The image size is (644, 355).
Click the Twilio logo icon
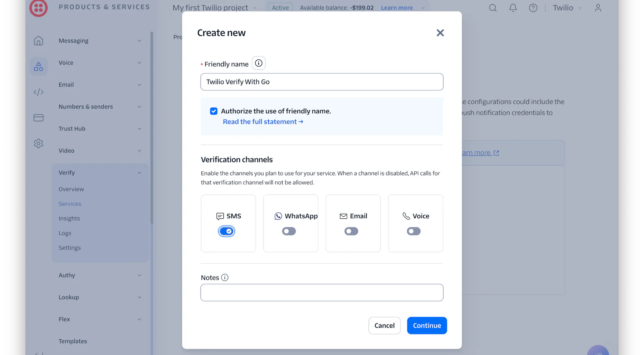38,8
